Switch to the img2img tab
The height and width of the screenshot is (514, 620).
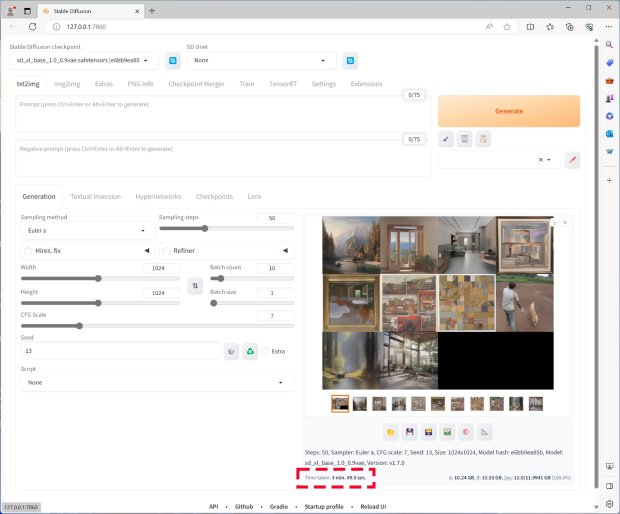pyautogui.click(x=67, y=84)
